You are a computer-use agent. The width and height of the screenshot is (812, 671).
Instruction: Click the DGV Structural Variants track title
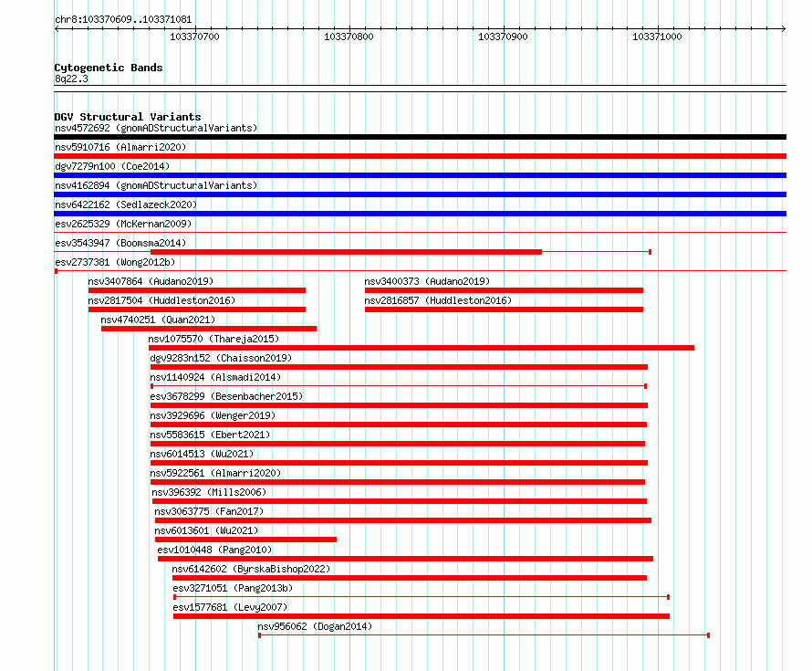[128, 117]
